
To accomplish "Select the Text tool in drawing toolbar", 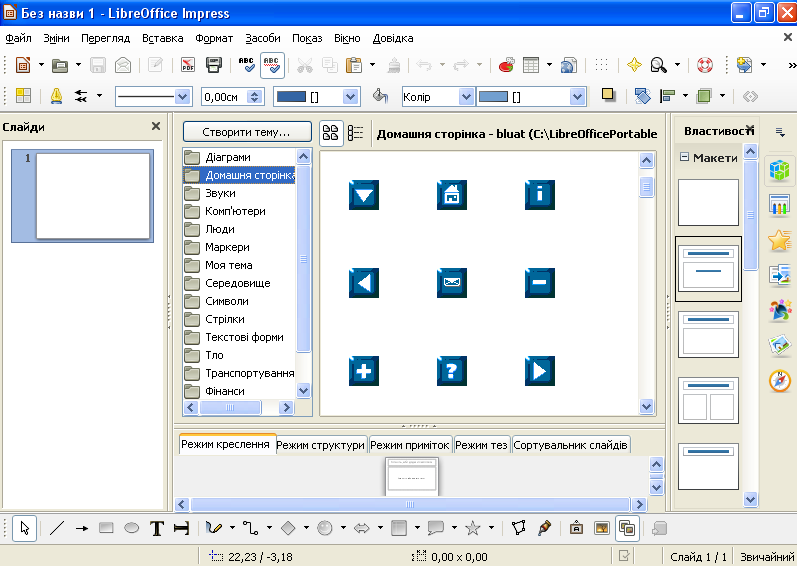I will point(156,528).
